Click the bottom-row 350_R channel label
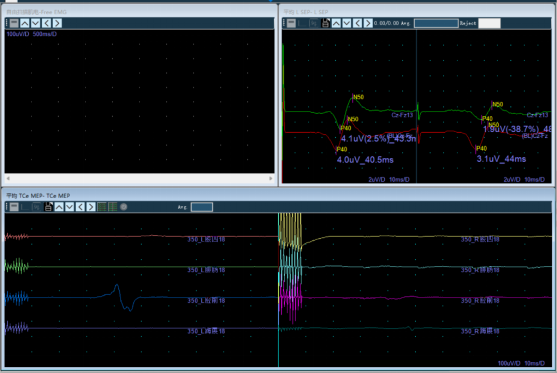Screen dimensions: 557x373 tap(480, 331)
